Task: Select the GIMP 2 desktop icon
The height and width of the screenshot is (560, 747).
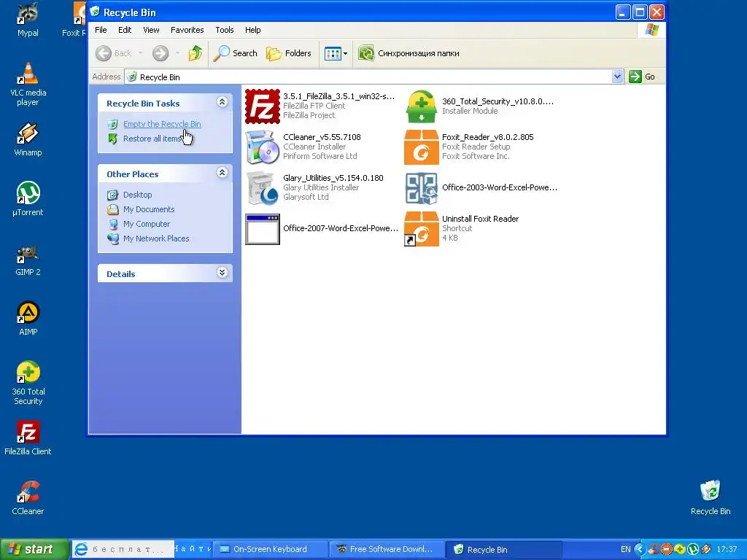Action: coord(28,260)
